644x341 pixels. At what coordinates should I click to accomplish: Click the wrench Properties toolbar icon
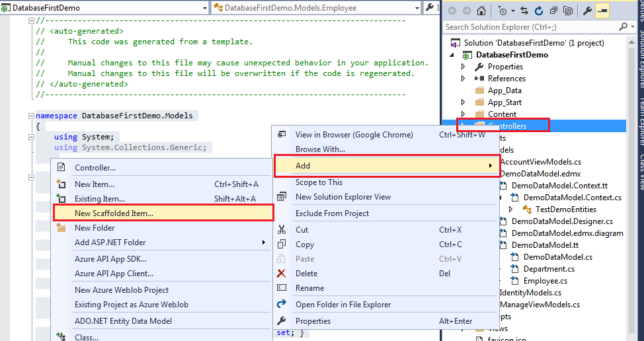click(587, 11)
